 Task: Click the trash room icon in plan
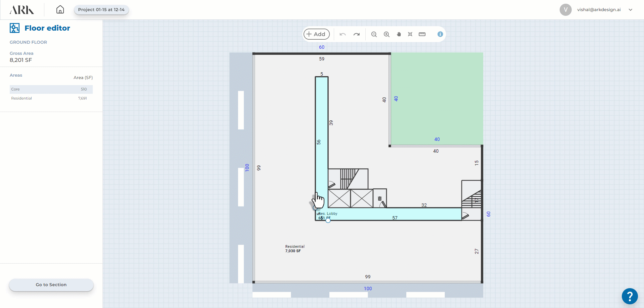point(380,198)
